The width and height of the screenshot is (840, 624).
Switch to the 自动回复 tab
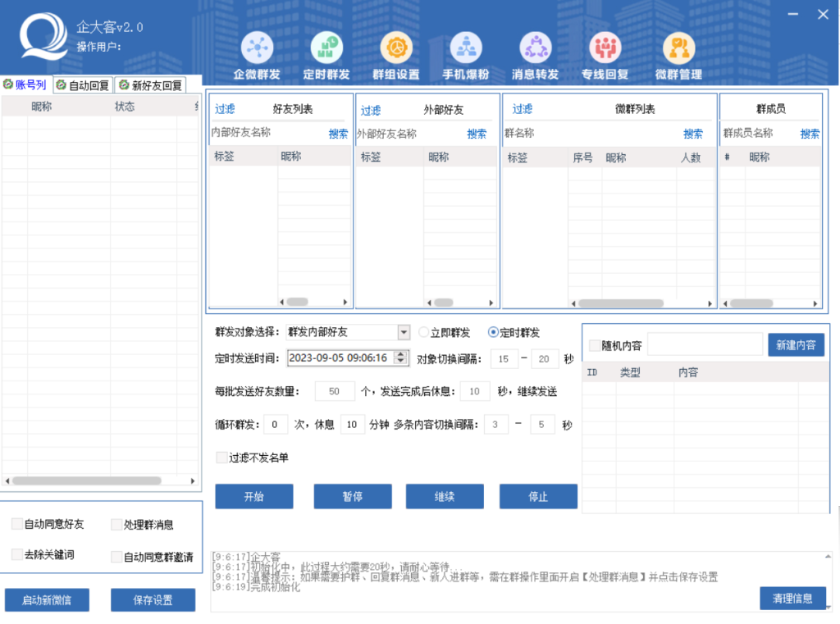click(83, 85)
